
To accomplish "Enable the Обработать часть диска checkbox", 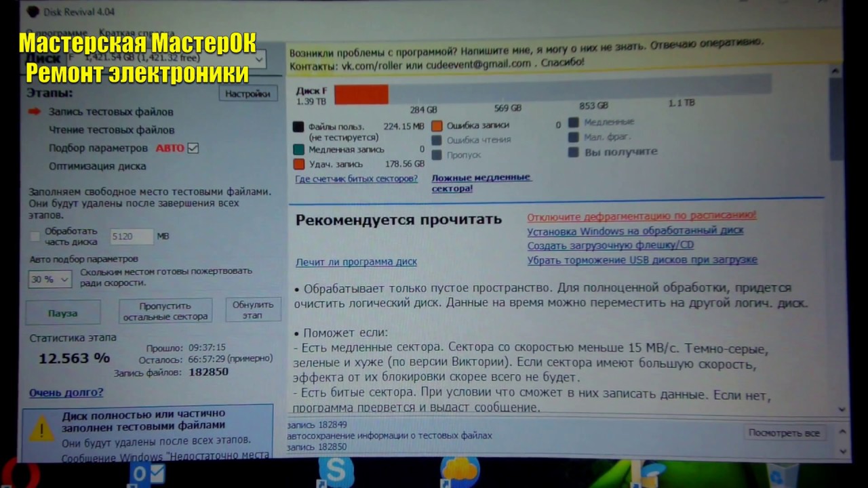I will click(x=35, y=237).
